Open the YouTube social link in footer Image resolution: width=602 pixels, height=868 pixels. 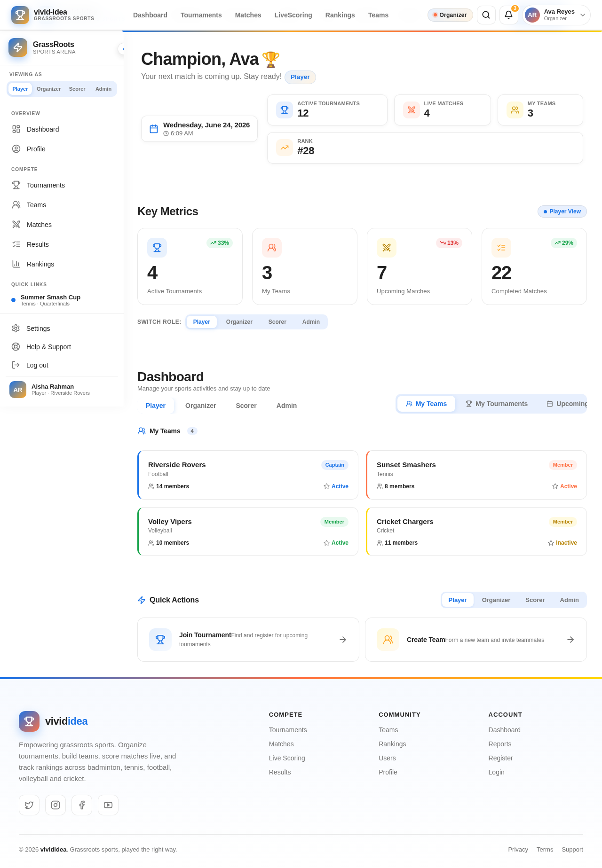pos(108,805)
